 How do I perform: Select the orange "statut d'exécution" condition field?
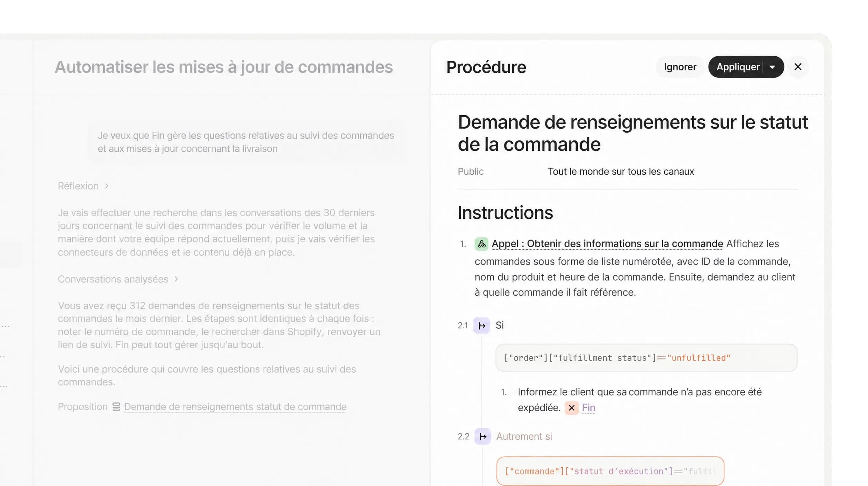click(x=610, y=471)
